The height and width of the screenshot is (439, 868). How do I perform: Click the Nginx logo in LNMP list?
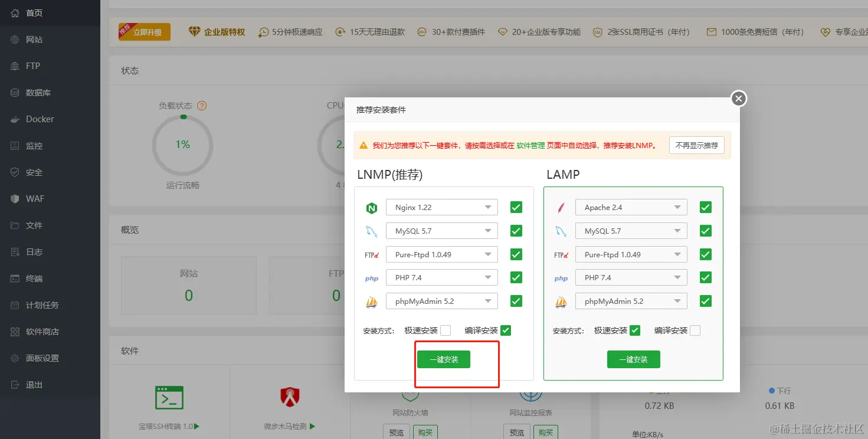pyautogui.click(x=371, y=208)
